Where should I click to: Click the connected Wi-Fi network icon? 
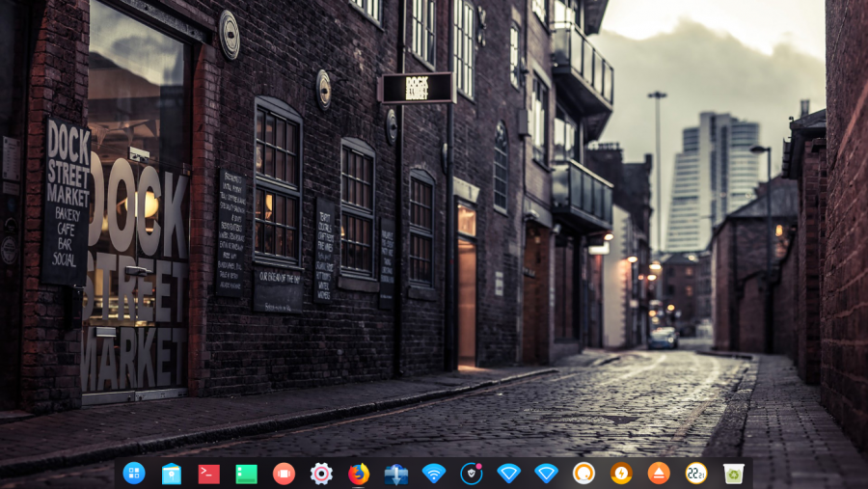[433, 474]
